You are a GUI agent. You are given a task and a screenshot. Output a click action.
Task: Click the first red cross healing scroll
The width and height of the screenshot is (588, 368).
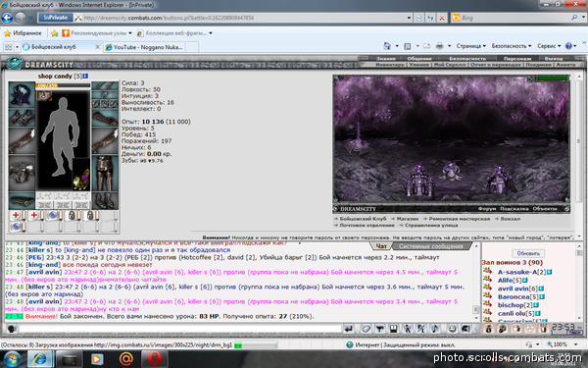(x=16, y=215)
